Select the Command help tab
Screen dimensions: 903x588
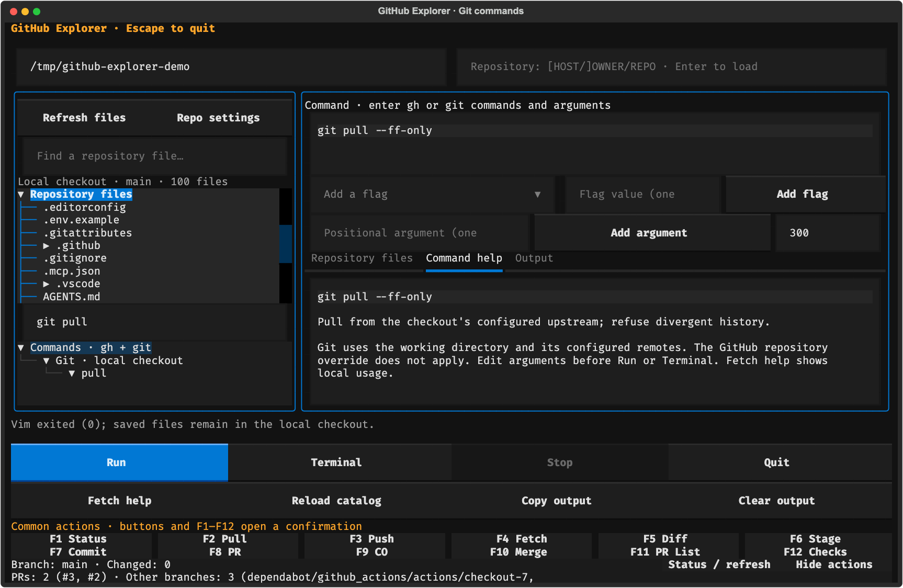[464, 258]
